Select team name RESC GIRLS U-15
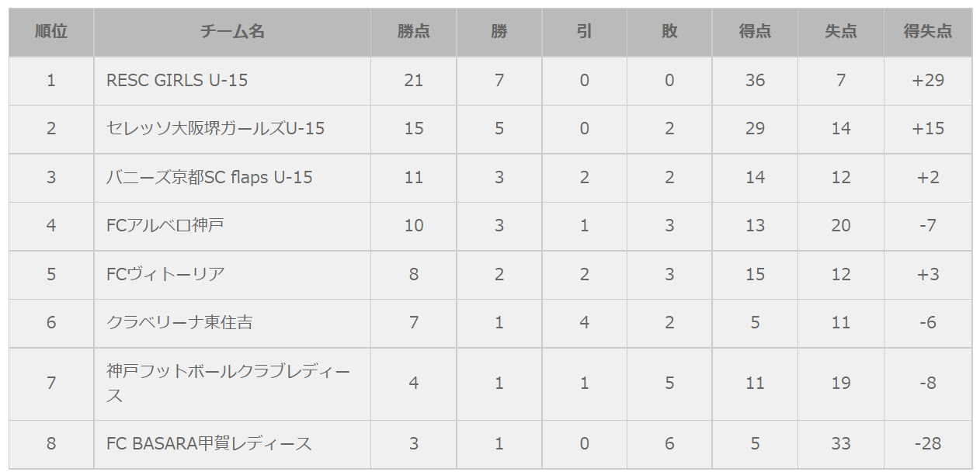The height and width of the screenshot is (472, 980). click(177, 80)
